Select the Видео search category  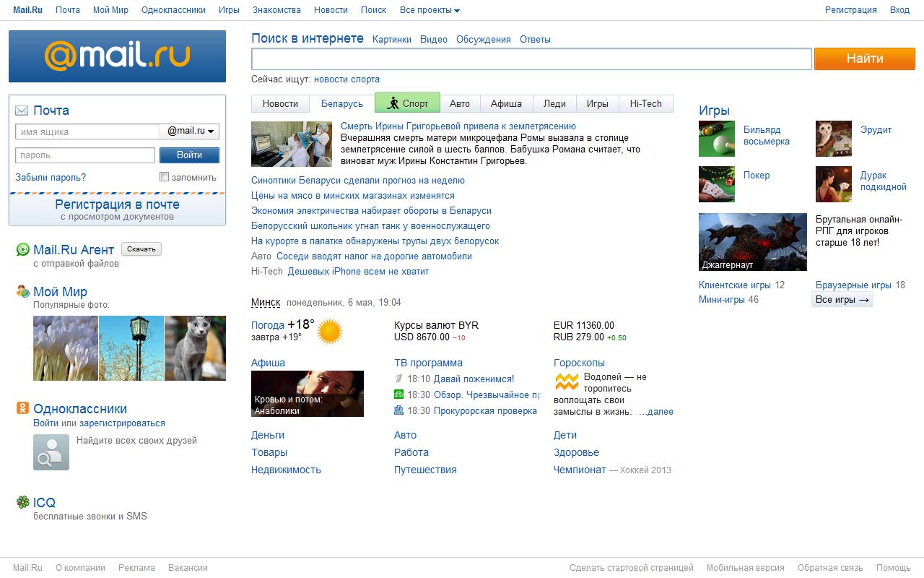tap(434, 40)
